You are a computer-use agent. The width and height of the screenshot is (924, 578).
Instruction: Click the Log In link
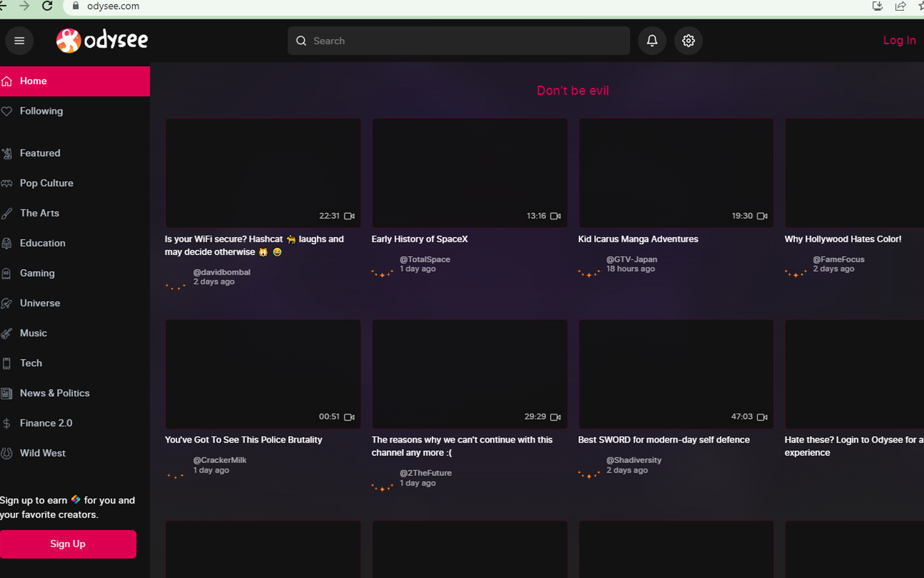[899, 40]
